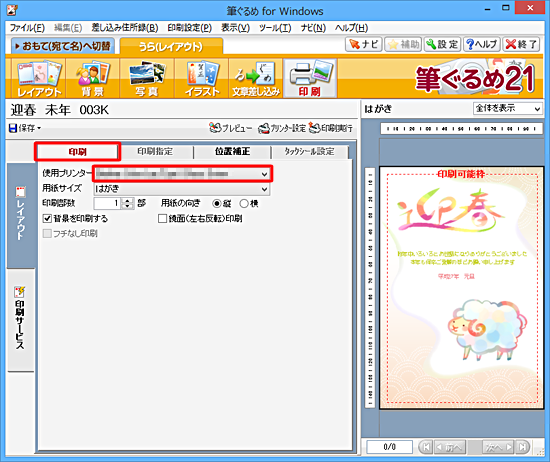Viewport: 550px width, 462px height.
Task: Switch to おもて(宛て名)へ切替 tab
Action: click(x=63, y=46)
